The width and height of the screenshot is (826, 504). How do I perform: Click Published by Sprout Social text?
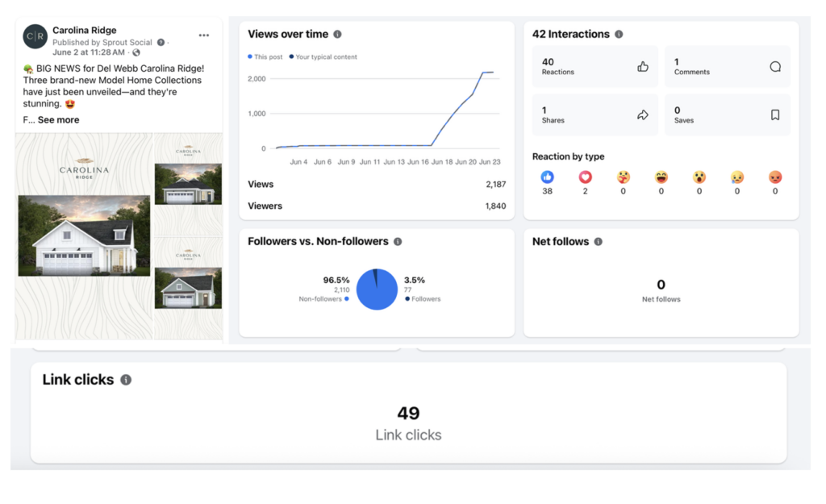point(102,43)
